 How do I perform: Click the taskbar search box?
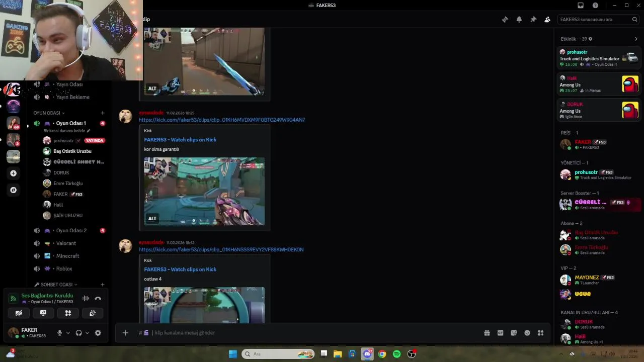click(x=278, y=354)
